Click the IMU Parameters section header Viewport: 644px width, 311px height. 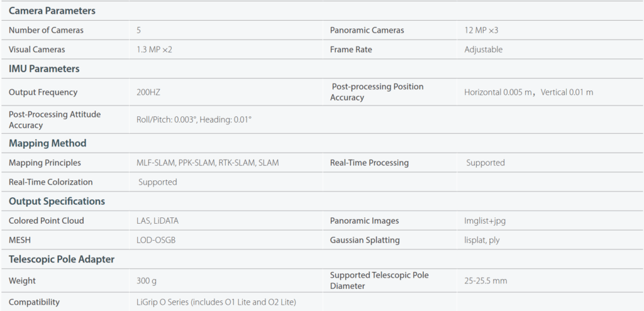click(45, 69)
